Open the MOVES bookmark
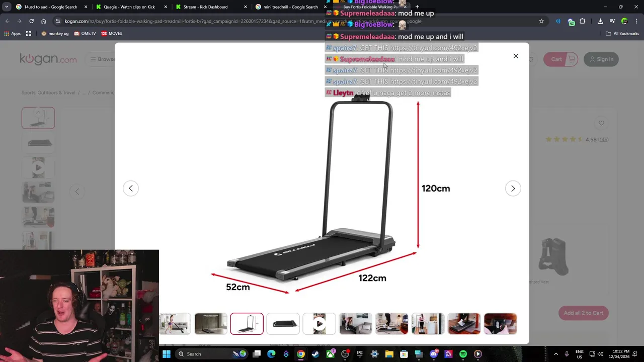This screenshot has width=644, height=362. pos(112,34)
